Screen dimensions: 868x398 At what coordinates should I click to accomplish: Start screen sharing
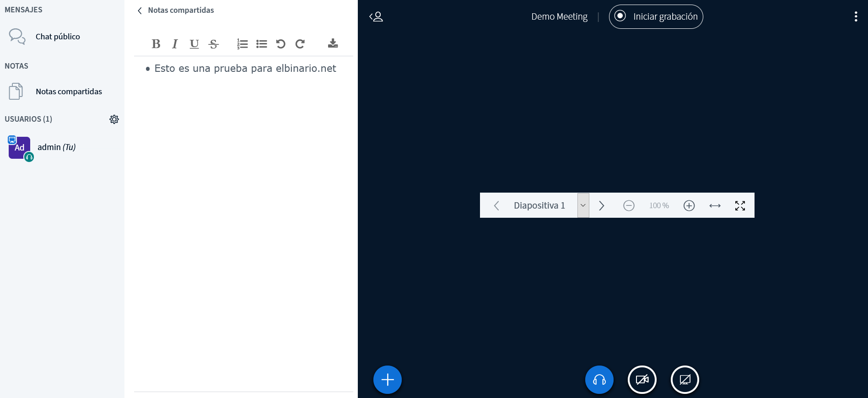[x=685, y=380]
